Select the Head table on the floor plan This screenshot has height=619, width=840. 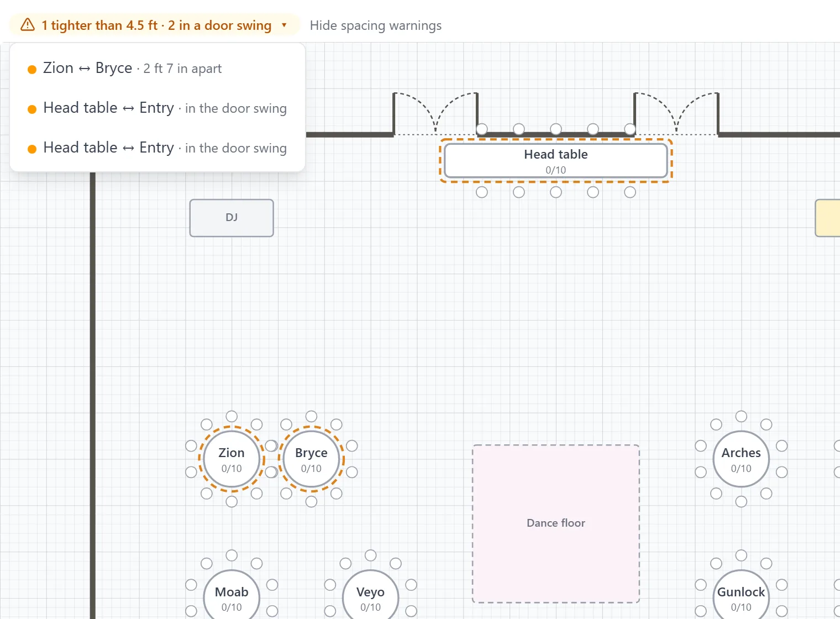point(556,161)
